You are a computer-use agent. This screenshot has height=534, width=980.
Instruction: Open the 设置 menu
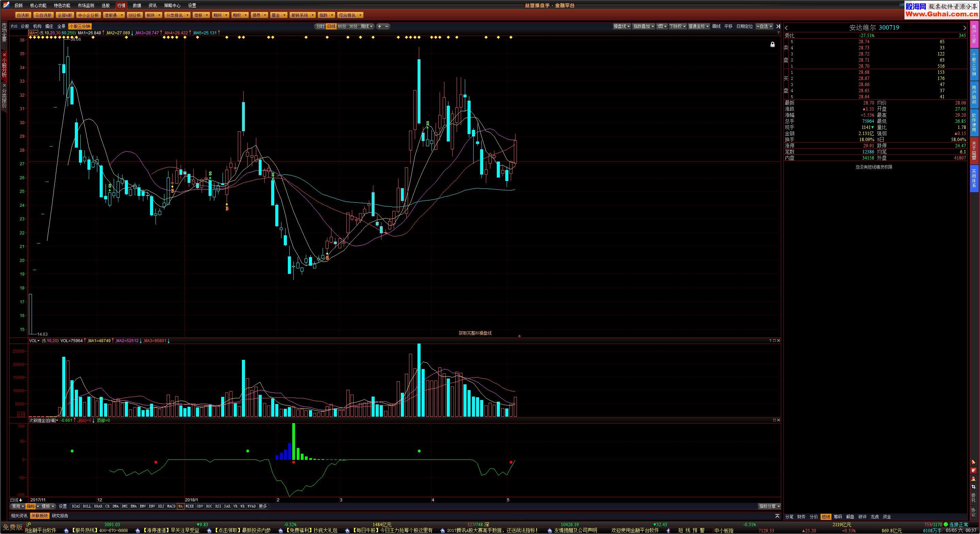192,5
